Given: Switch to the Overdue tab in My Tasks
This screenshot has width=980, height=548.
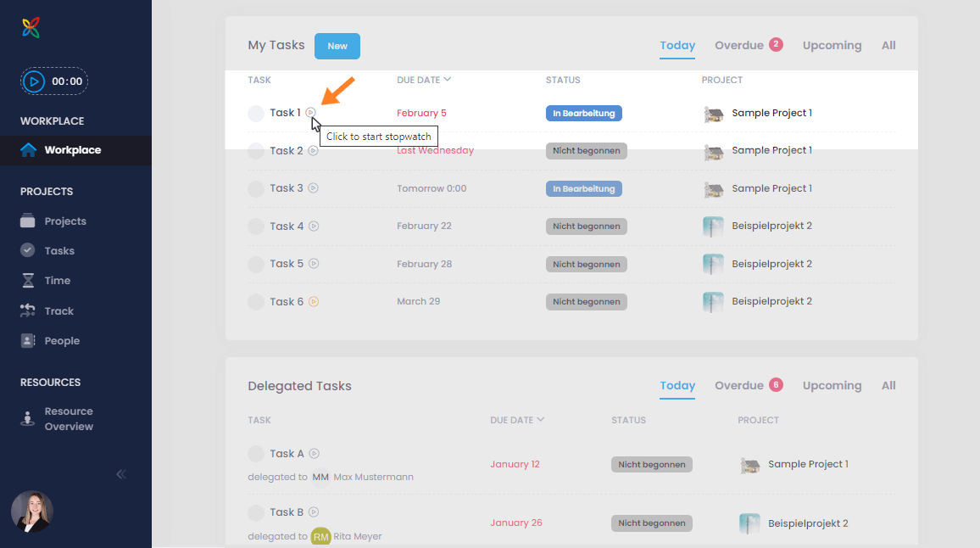Looking at the screenshot, I should [x=737, y=45].
